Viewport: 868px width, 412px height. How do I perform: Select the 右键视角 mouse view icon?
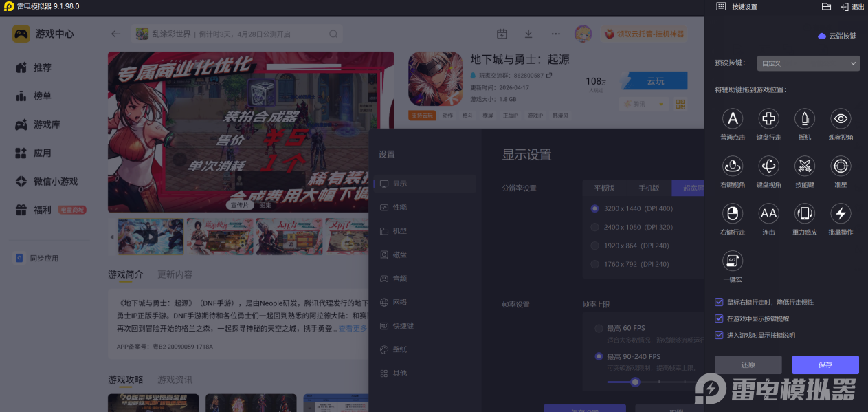(733, 166)
